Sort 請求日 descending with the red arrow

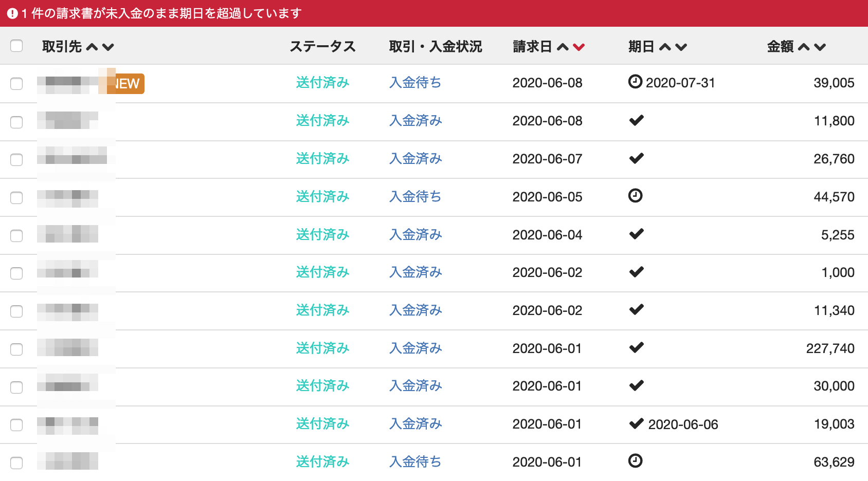point(579,47)
